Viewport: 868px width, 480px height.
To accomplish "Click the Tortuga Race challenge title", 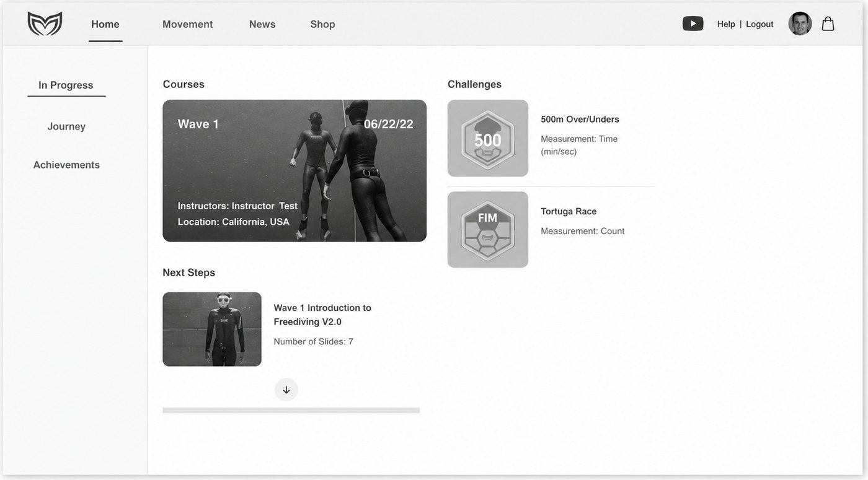I will coord(569,211).
